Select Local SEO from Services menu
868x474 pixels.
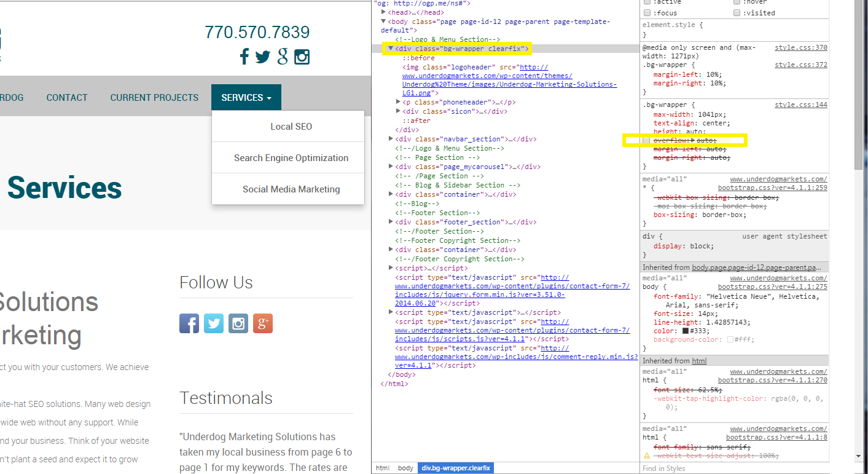pyautogui.click(x=291, y=127)
